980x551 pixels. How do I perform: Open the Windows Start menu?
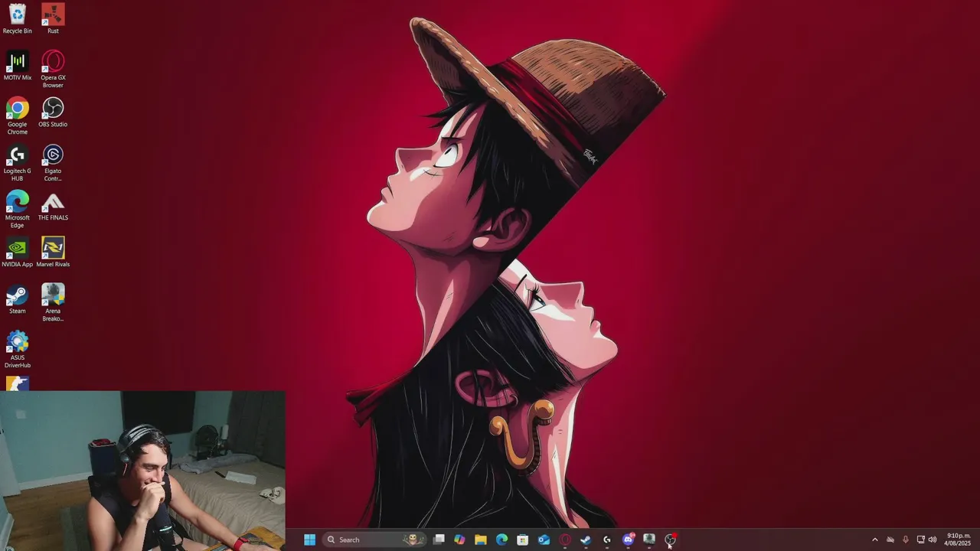[x=309, y=540]
